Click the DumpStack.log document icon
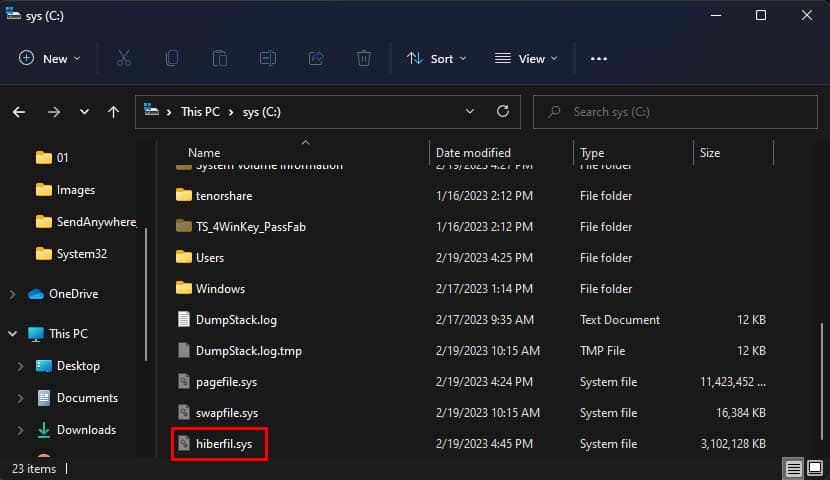The image size is (830, 480). pyautogui.click(x=184, y=319)
